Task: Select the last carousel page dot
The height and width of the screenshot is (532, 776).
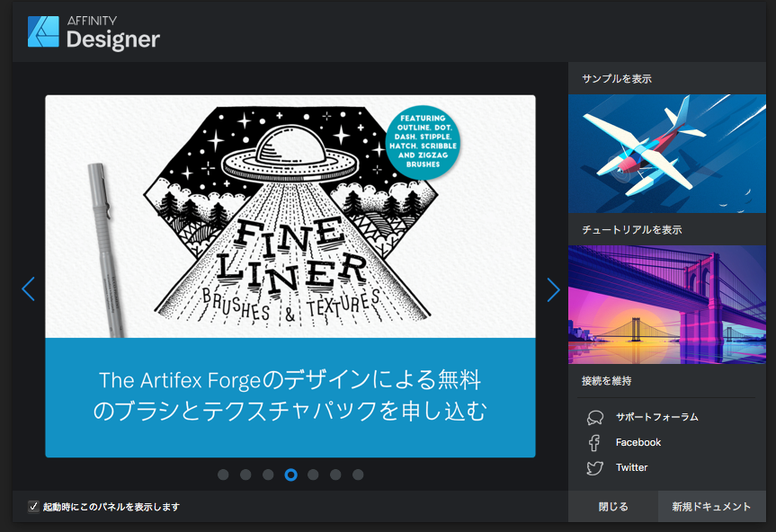Action: click(x=358, y=474)
